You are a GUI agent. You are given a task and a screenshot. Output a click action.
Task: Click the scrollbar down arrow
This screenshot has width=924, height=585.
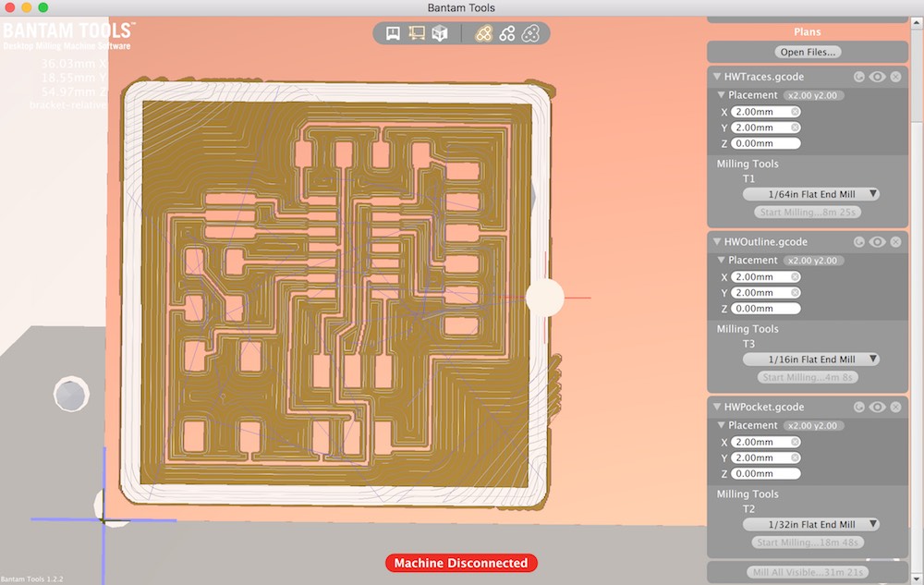click(x=917, y=579)
